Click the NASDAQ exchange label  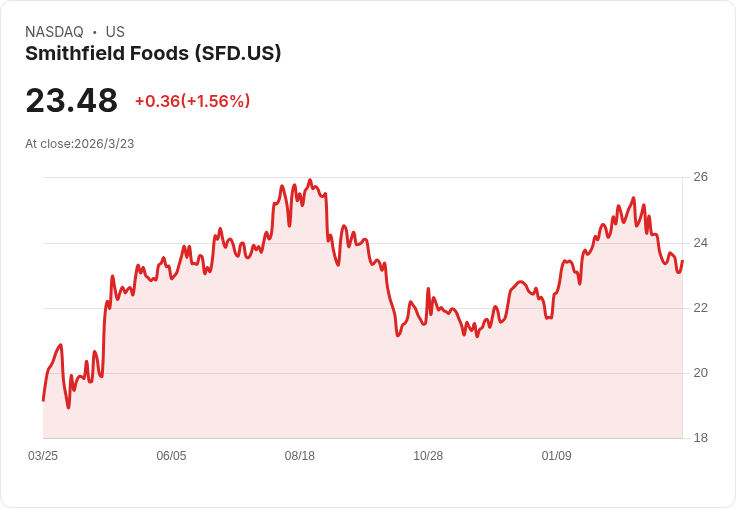54,32
